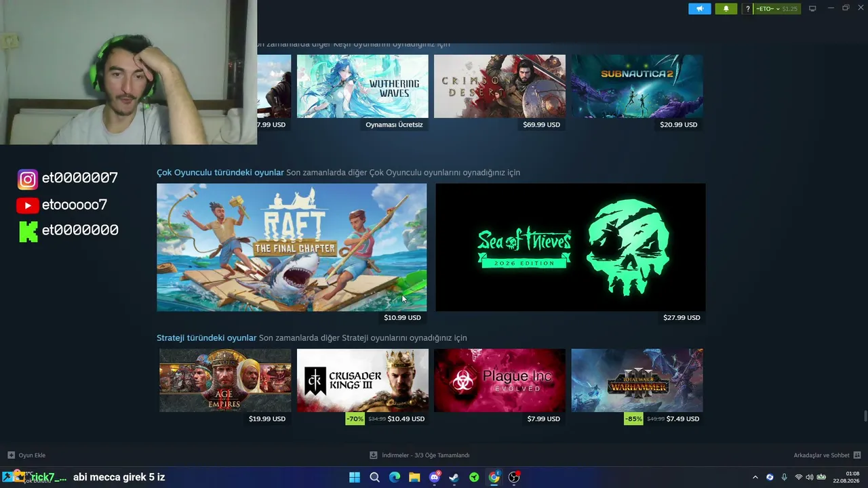The height and width of the screenshot is (488, 868).
Task: Open OBS Studio from the taskbar
Action: pyautogui.click(x=514, y=477)
